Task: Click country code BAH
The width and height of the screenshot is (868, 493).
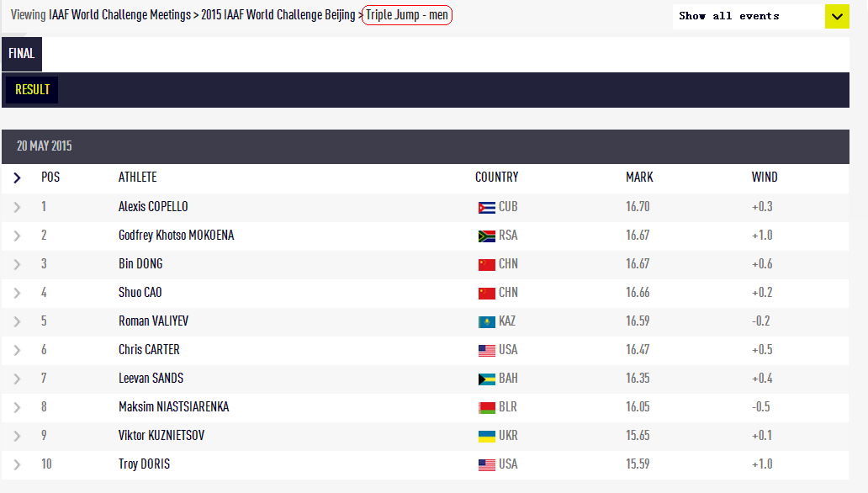Action: coord(508,379)
